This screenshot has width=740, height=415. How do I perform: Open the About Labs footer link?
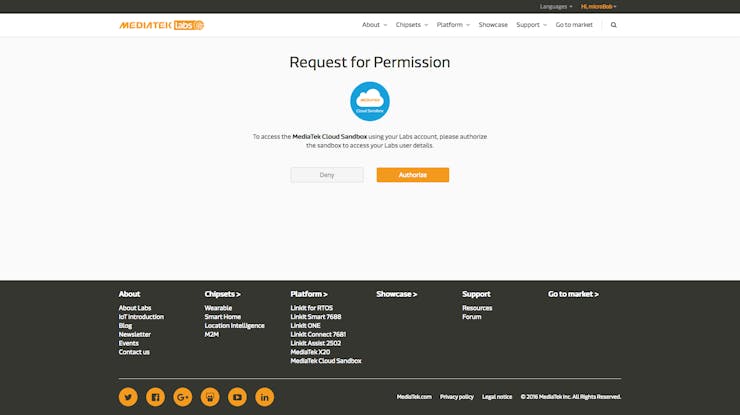(135, 308)
